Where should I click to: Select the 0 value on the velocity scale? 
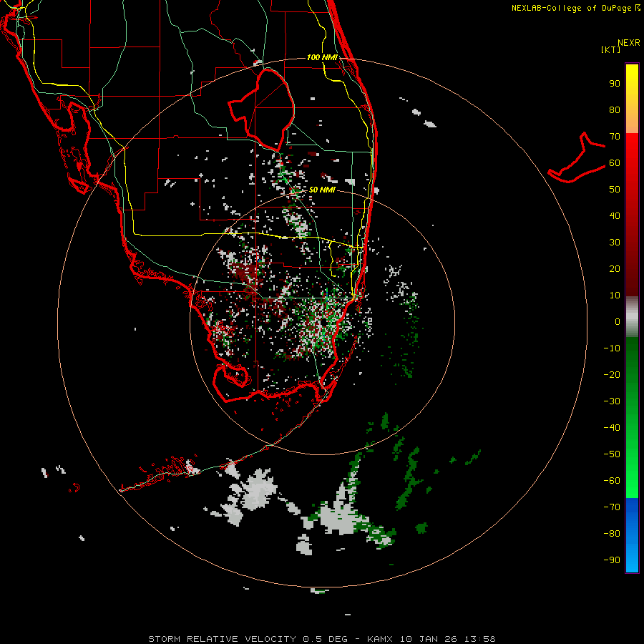point(618,322)
